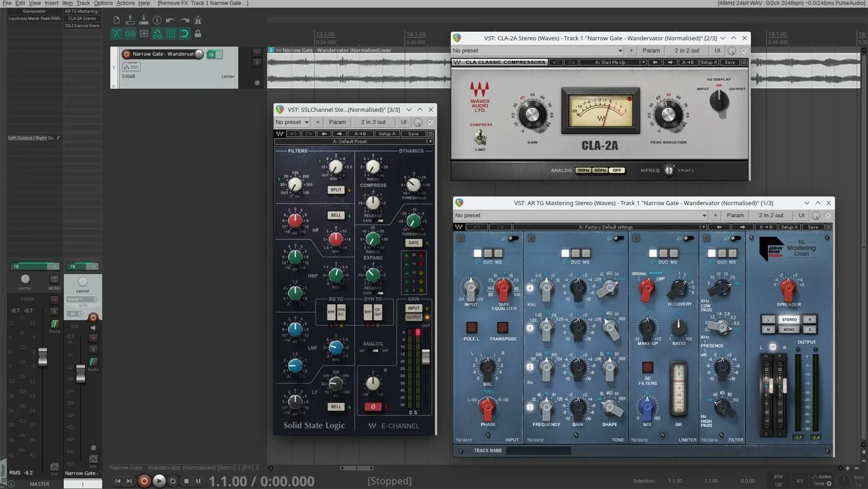Click SC FILTERS button in TG limiter module
This screenshot has height=489, width=868.
(647, 367)
